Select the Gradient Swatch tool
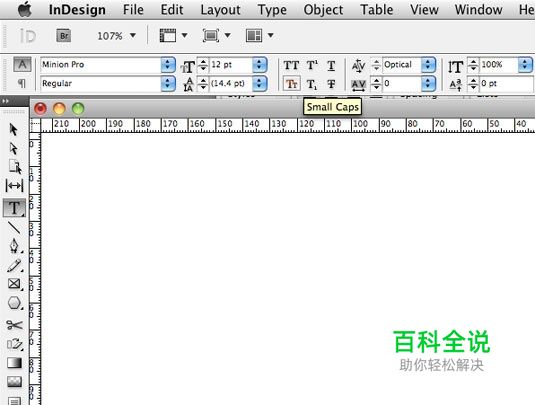The width and height of the screenshot is (535, 405). click(14, 363)
